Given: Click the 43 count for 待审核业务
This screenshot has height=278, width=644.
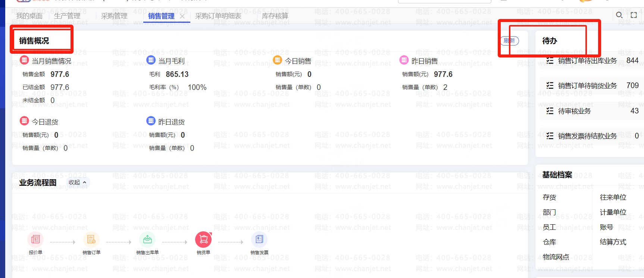Looking at the screenshot, I should (635, 111).
